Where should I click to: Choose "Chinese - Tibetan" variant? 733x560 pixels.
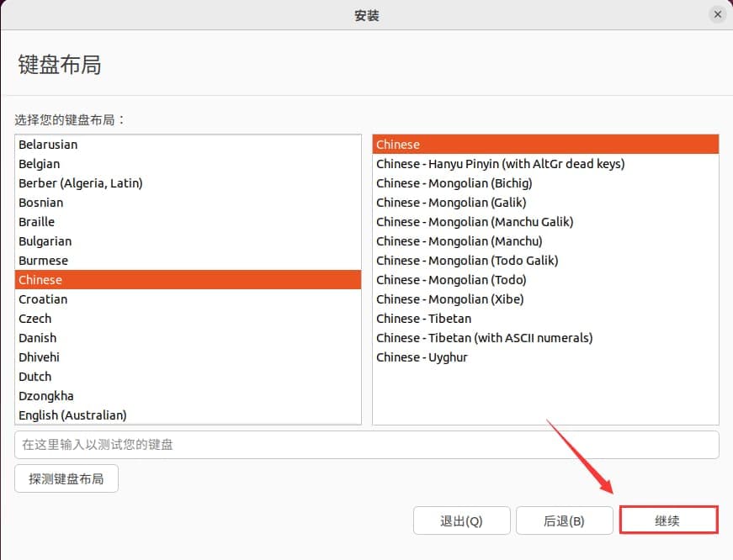(423, 318)
